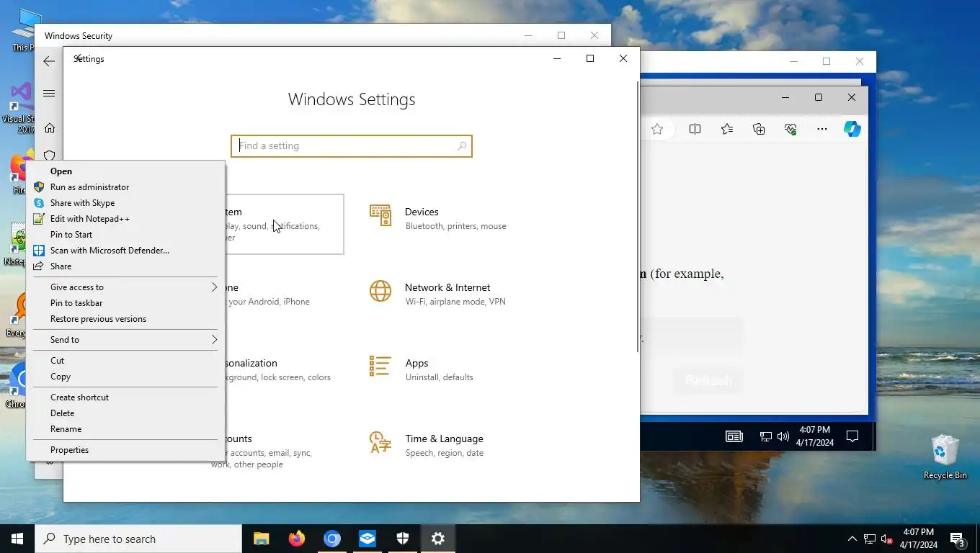Click the news icon in background window's inner taskbar
Image resolution: width=980 pixels, height=553 pixels.
pyautogui.click(x=734, y=436)
